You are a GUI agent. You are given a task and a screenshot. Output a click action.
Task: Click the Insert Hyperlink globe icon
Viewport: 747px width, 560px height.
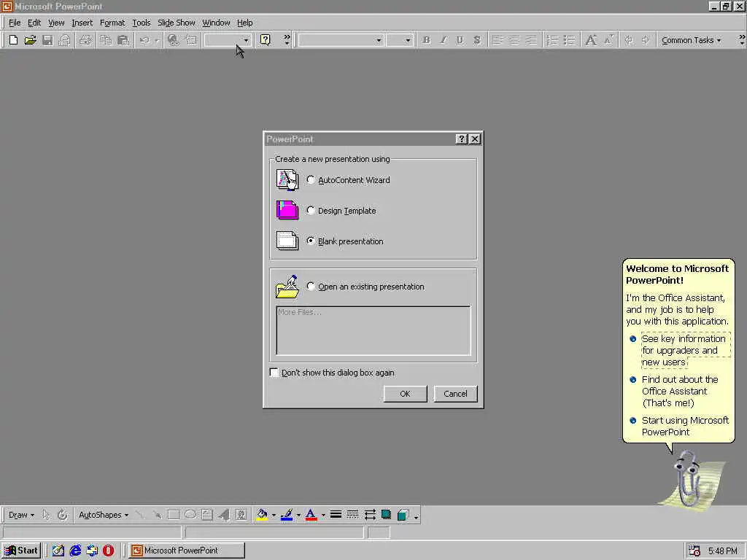coord(174,40)
